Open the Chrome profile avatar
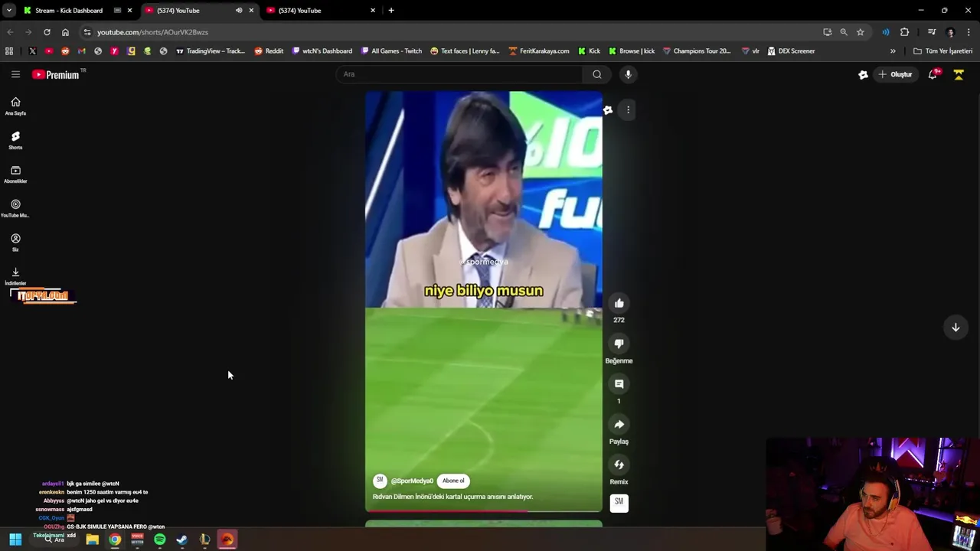This screenshot has width=980, height=551. pyautogui.click(x=951, y=32)
